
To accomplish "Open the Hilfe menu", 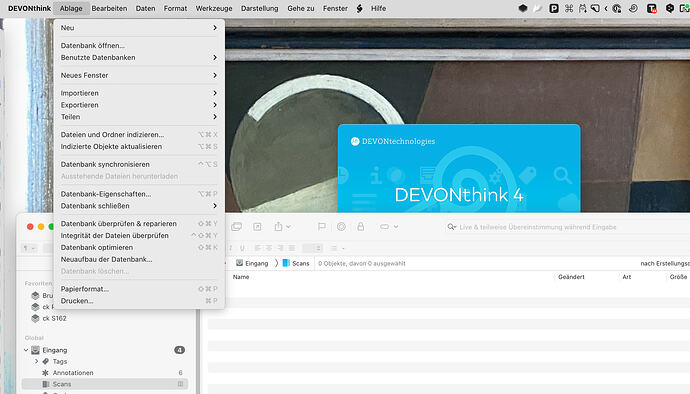I will pyautogui.click(x=378, y=8).
